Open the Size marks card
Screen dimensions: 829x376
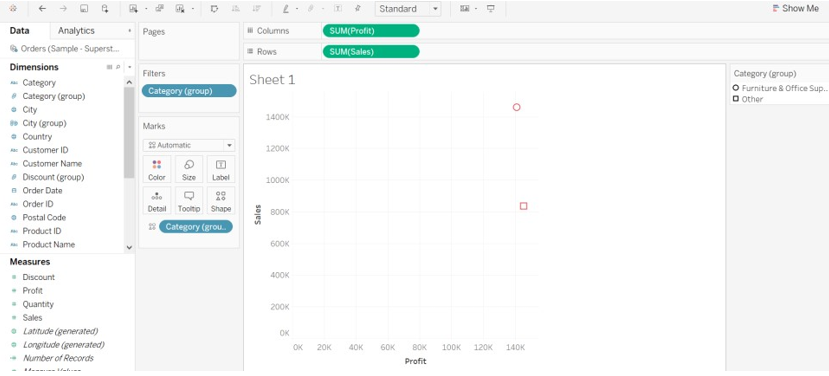tap(189, 170)
